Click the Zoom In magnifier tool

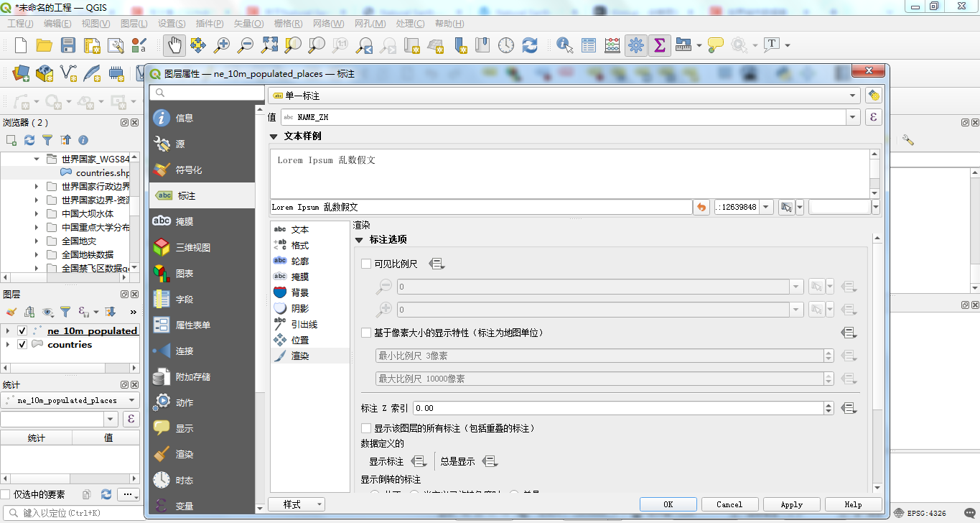[x=222, y=45]
